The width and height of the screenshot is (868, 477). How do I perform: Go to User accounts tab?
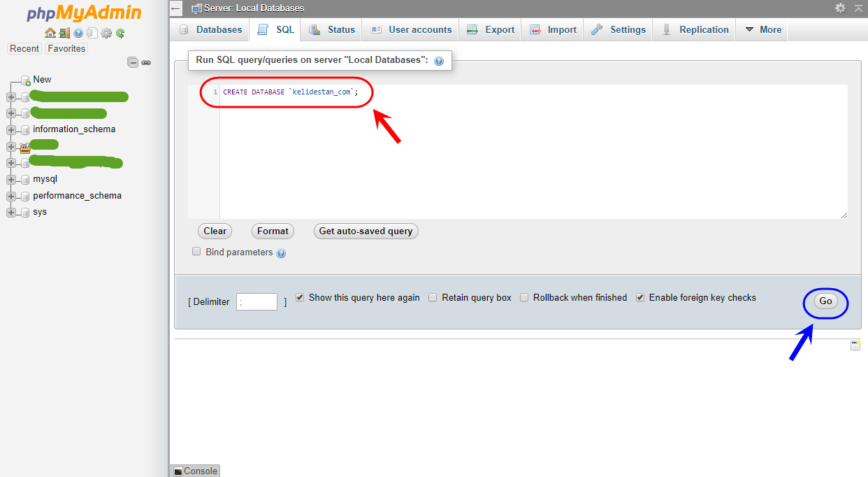click(411, 29)
